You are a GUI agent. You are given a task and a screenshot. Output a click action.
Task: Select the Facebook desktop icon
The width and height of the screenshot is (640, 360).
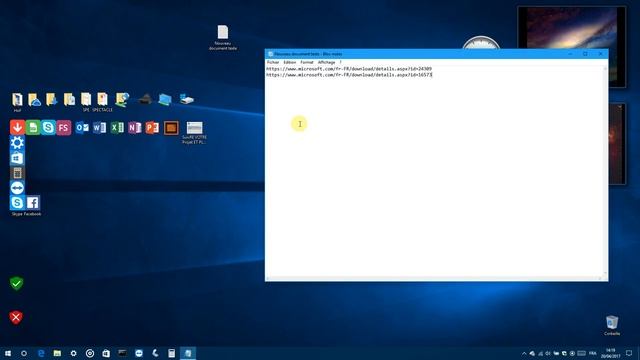click(33, 203)
